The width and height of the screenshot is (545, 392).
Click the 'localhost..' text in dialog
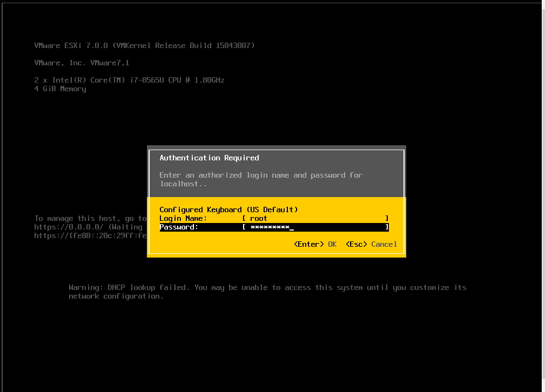tap(183, 184)
